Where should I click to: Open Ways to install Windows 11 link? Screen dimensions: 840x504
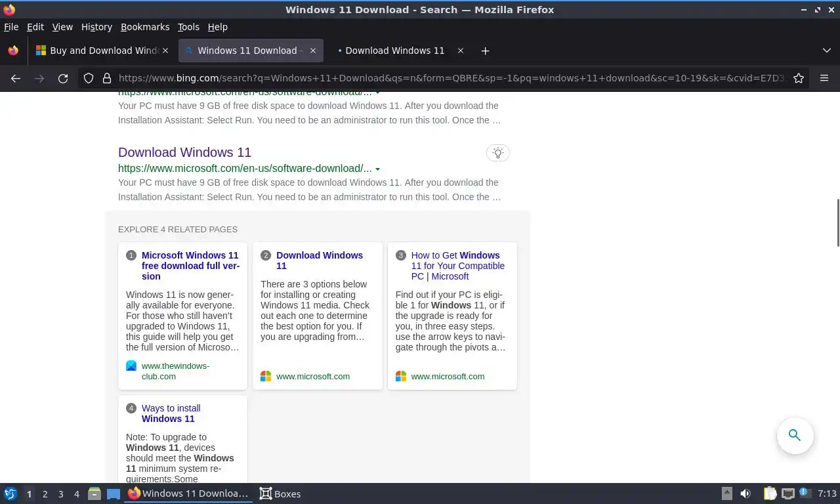coord(171,413)
